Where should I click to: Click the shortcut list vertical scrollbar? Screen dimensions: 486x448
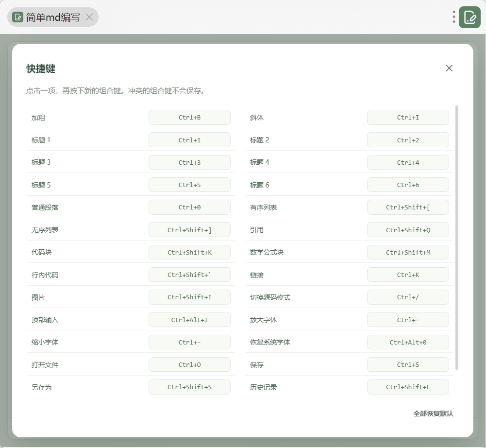point(456,238)
